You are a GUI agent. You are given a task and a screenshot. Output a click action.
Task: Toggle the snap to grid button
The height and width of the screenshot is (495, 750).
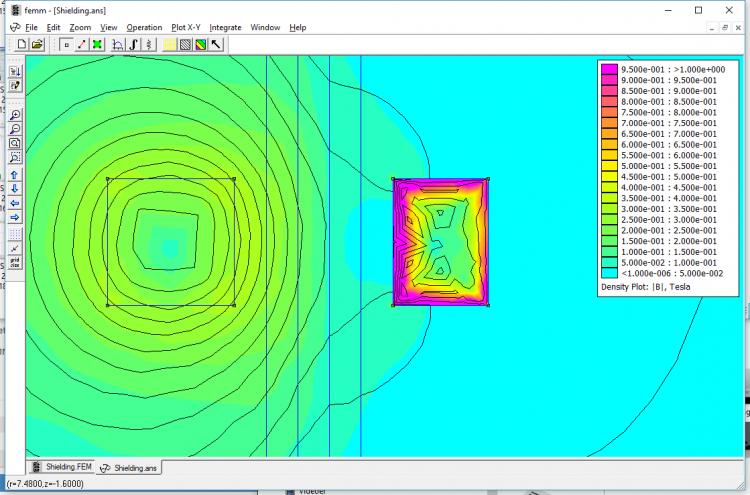click(15, 247)
